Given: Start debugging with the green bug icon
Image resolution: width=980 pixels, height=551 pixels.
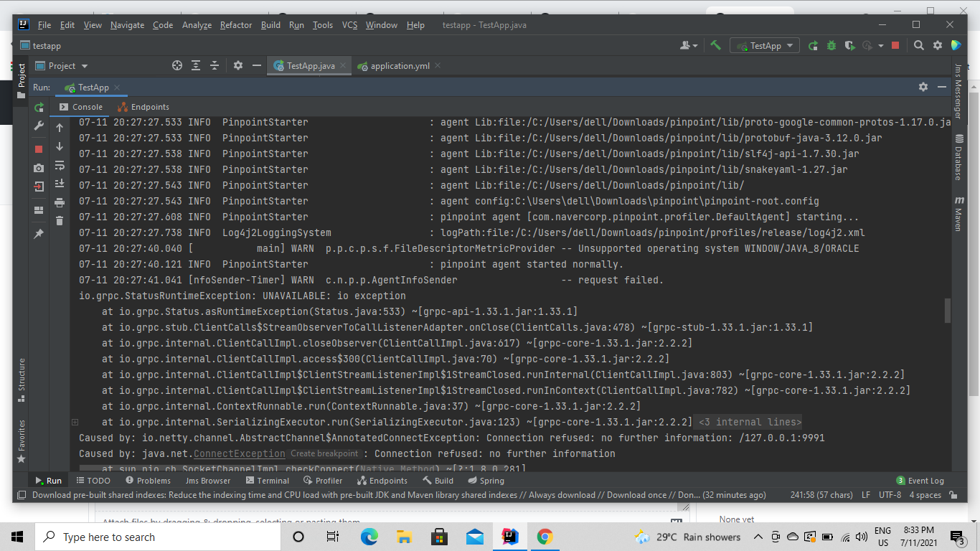Looking at the screenshot, I should point(831,45).
